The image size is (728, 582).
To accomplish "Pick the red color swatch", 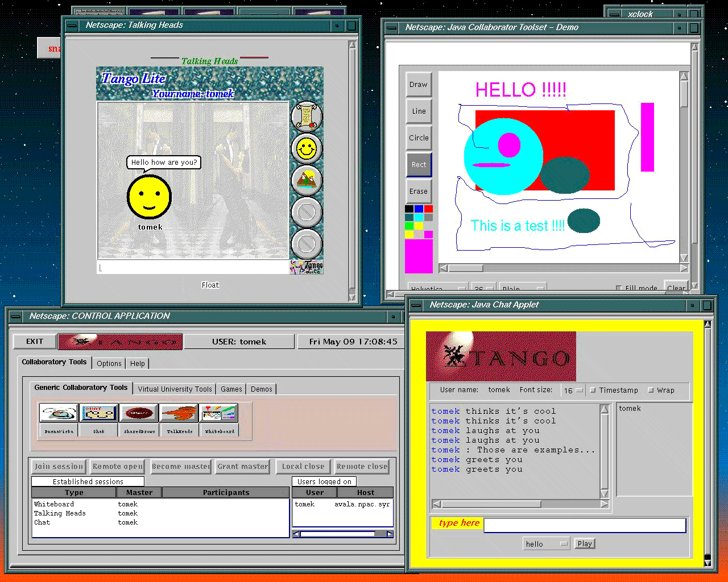I will (428, 209).
